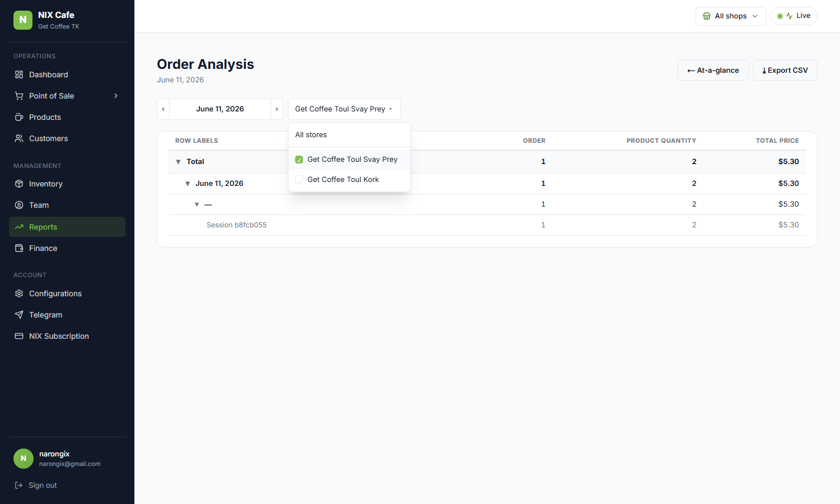Open the Inventory page

click(67, 184)
